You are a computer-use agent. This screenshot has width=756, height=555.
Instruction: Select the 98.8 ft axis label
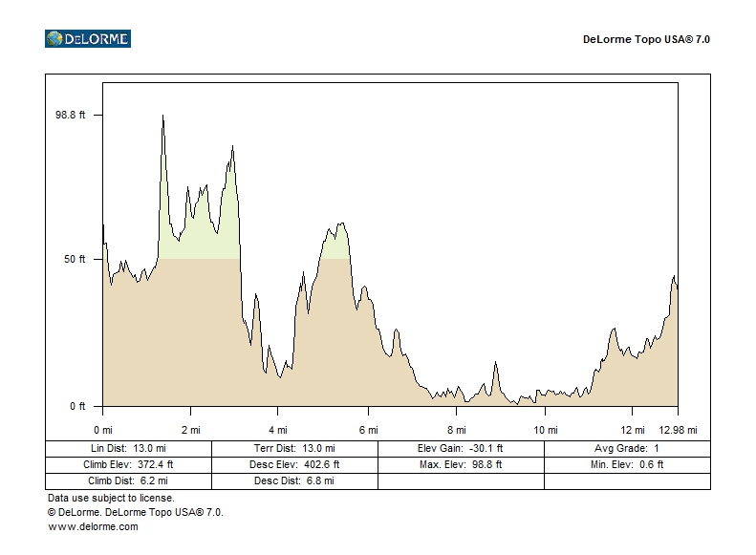coord(71,115)
